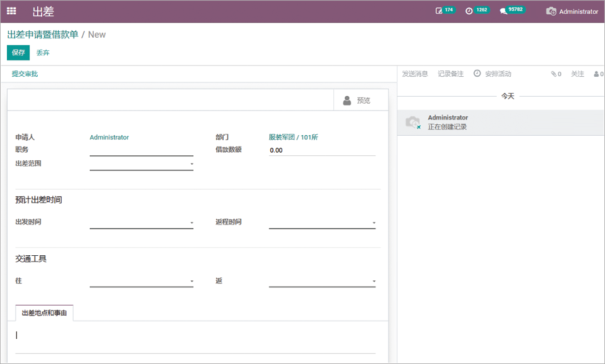Viewport: 605px width, 364px height.
Task: Expand the 往 transport dropdown
Action: [x=192, y=281]
